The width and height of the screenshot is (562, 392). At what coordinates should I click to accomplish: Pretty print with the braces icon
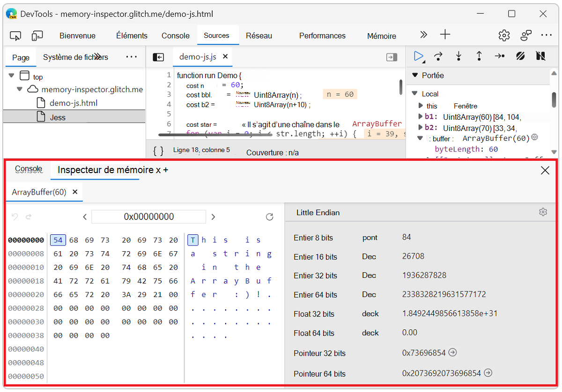tap(158, 151)
